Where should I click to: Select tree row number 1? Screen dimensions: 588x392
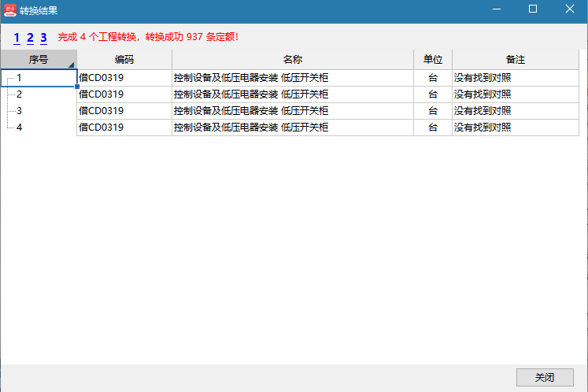[x=20, y=78]
